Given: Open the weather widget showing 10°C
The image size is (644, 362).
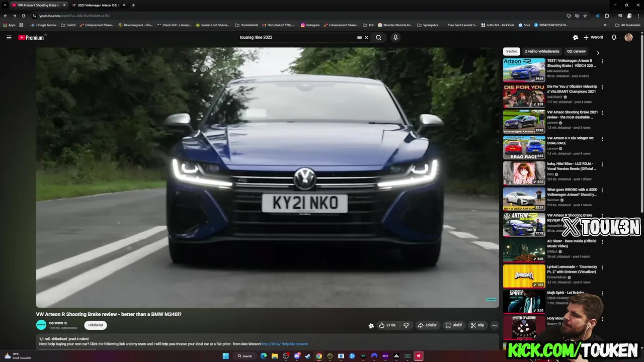Looking at the screenshot, I should click(x=18, y=356).
